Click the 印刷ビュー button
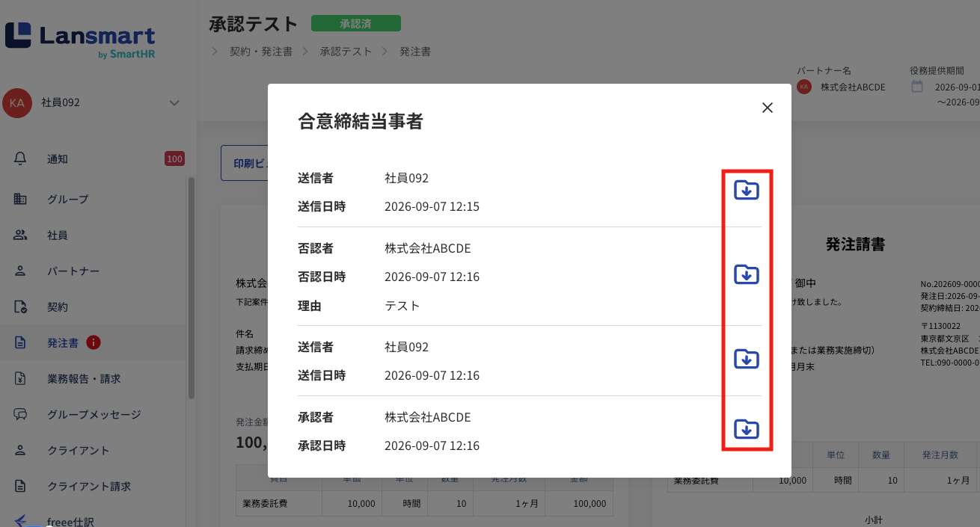Image resolution: width=980 pixels, height=527 pixels. [x=245, y=163]
